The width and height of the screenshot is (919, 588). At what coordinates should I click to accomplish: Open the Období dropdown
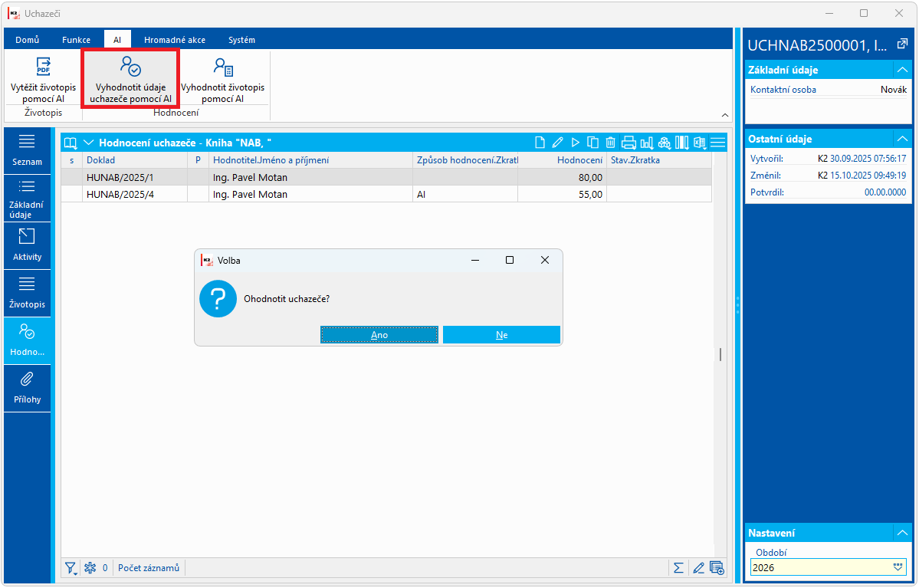coord(898,567)
